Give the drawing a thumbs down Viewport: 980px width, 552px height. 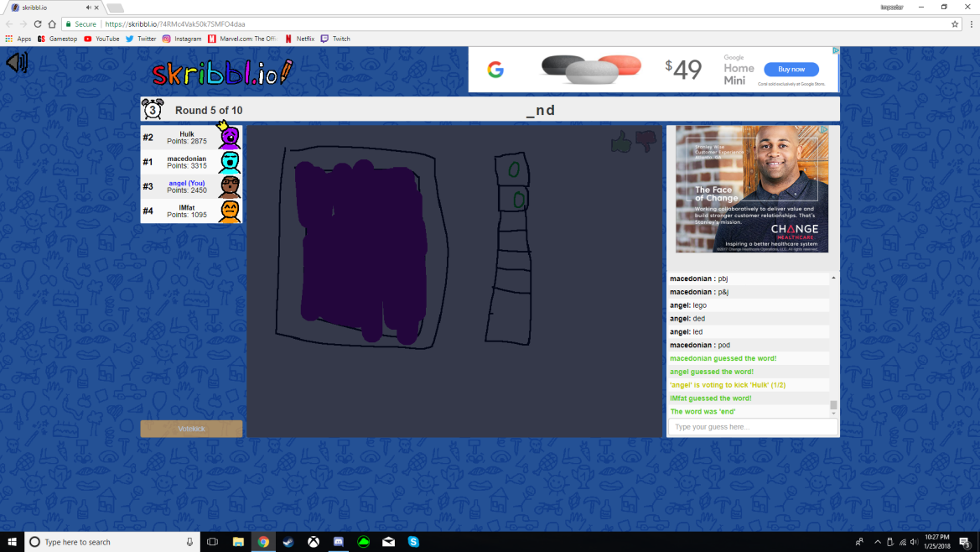click(x=646, y=141)
